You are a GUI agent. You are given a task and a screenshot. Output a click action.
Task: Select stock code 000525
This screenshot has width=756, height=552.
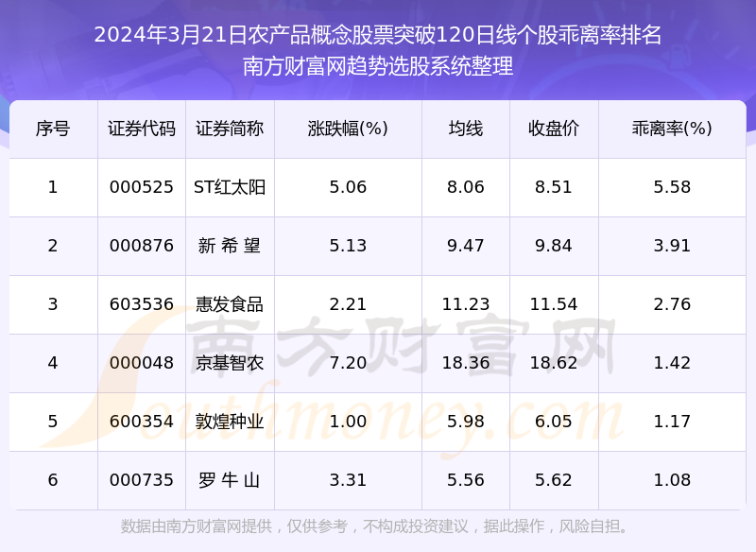point(141,187)
